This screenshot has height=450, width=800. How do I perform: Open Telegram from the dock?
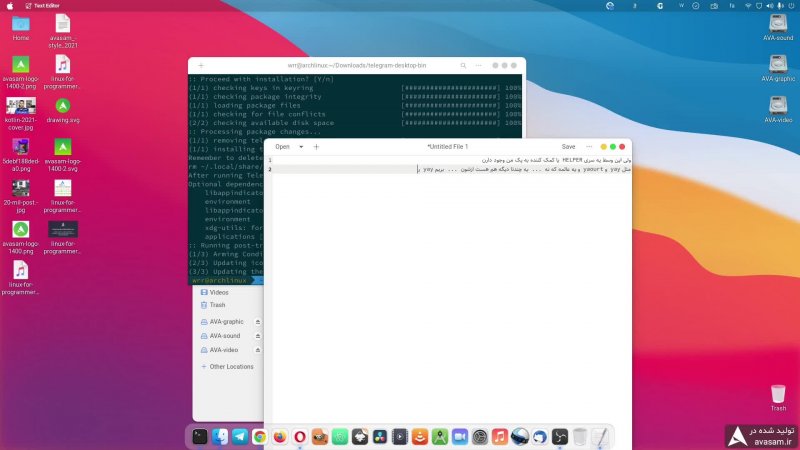[x=240, y=437]
